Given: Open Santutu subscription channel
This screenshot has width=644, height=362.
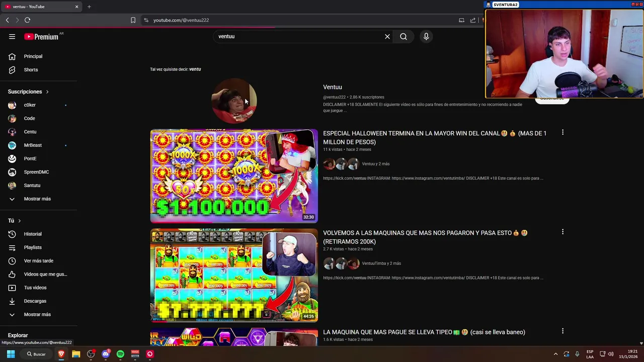Looking at the screenshot, I should [x=38, y=186].
